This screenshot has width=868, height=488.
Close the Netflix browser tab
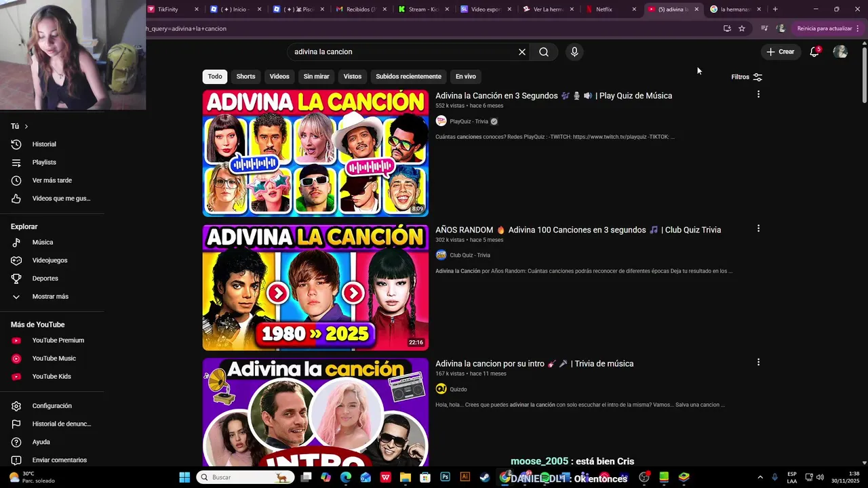click(634, 9)
